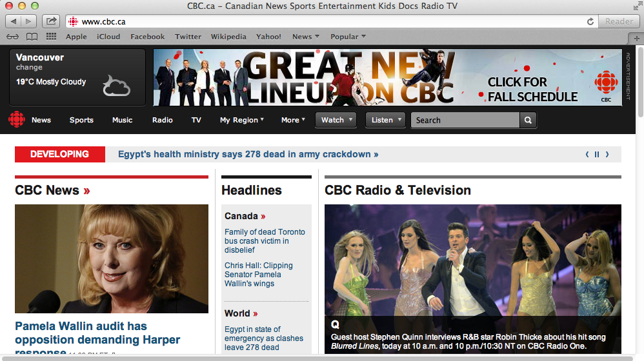Image resolution: width=644 pixels, height=361 pixels.
Task: Open the Popular bookmarks folder dropdown
Action: click(348, 37)
